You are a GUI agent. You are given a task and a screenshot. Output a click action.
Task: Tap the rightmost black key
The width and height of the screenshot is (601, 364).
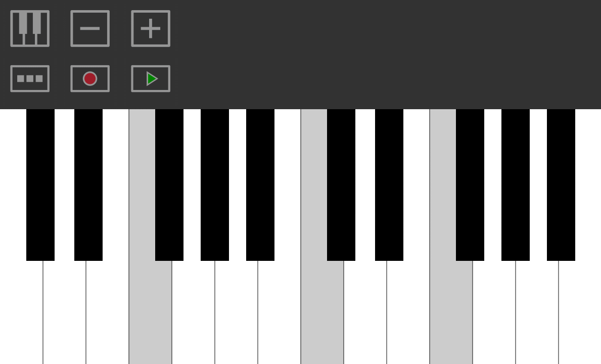tap(561, 185)
